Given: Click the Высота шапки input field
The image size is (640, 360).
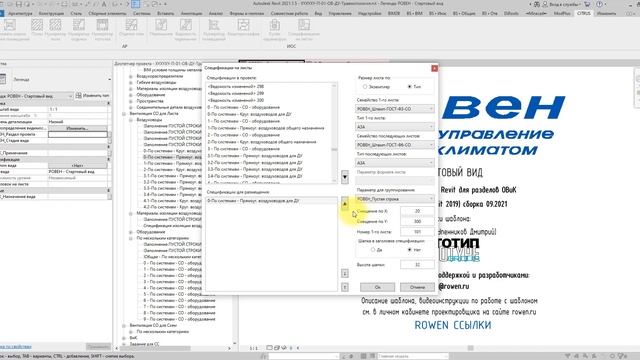Looking at the screenshot, I should 417,264.
